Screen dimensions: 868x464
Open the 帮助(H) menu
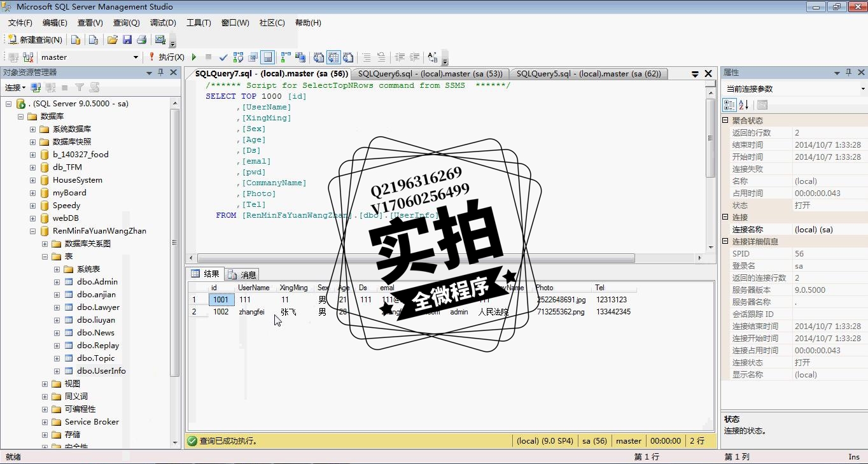click(308, 22)
